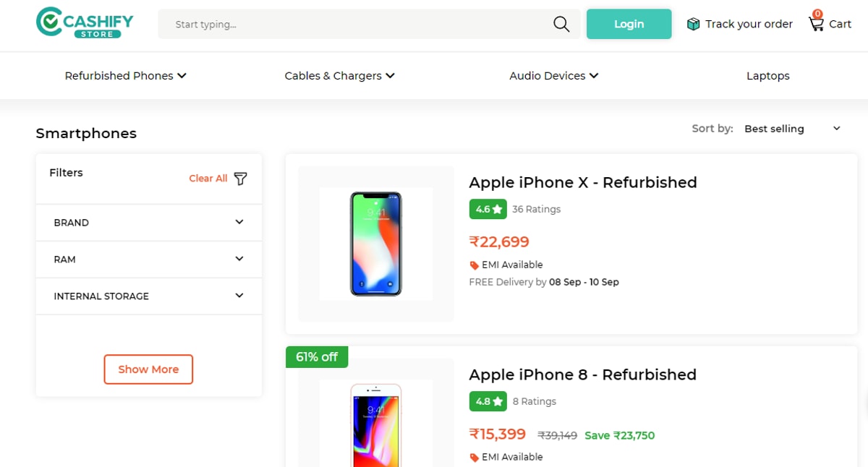Click the 4.6 star rating badge
The height and width of the screenshot is (467, 868).
click(488, 209)
